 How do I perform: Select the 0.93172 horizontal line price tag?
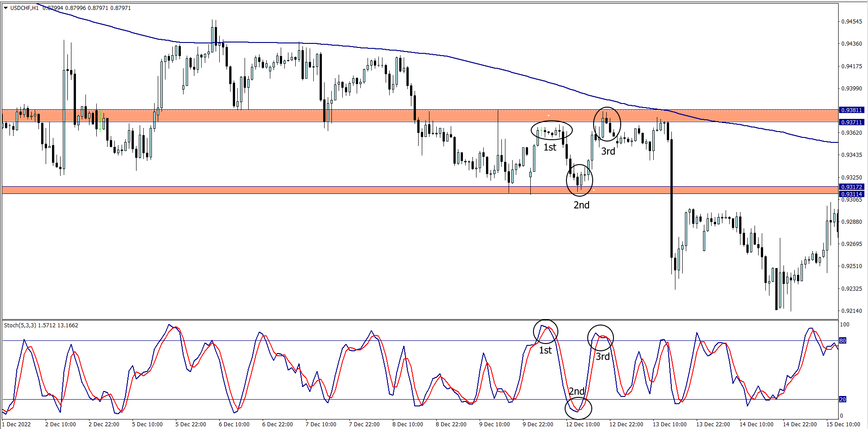tap(852, 187)
